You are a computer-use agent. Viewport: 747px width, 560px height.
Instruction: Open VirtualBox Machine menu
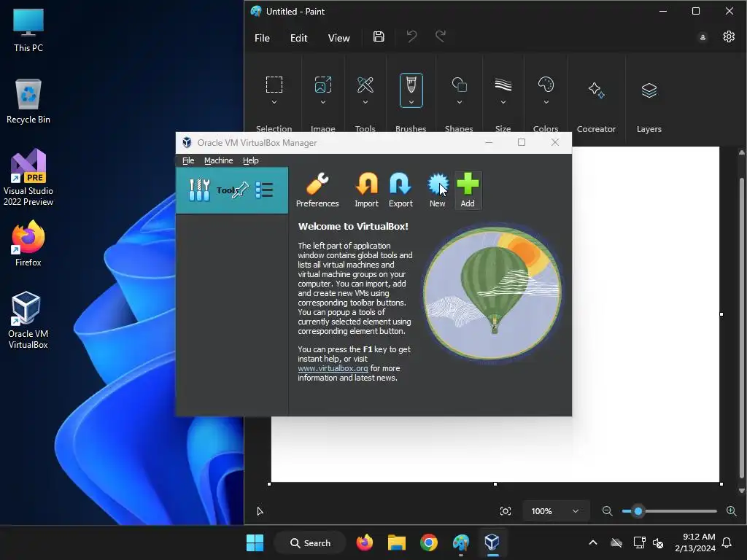point(219,160)
